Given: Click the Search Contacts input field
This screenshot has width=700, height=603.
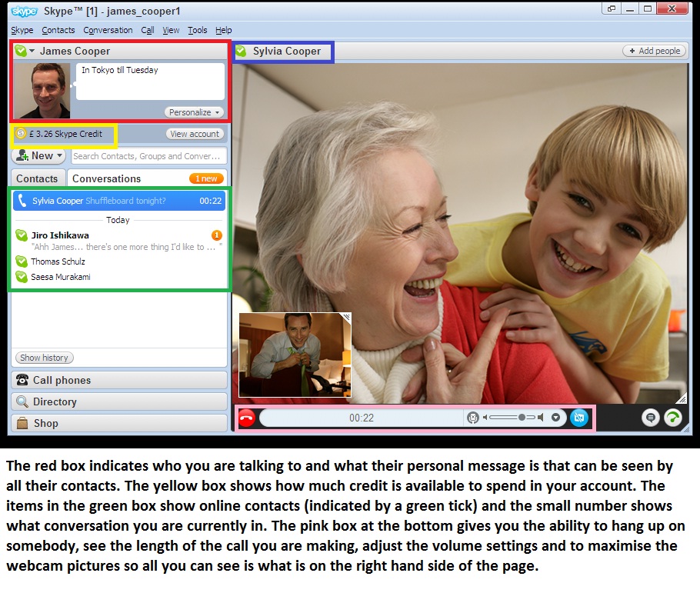Looking at the screenshot, I should (x=148, y=156).
